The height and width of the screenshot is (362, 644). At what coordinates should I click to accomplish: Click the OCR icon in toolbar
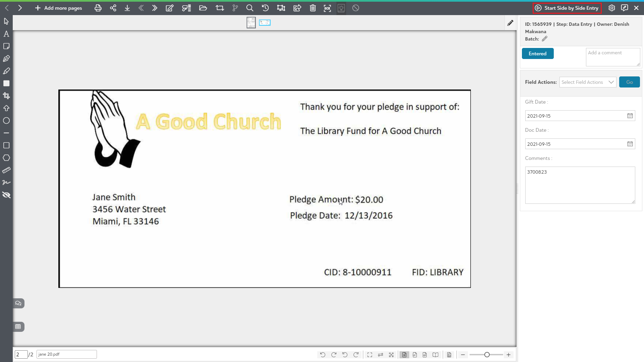pyautogui.click(x=327, y=8)
